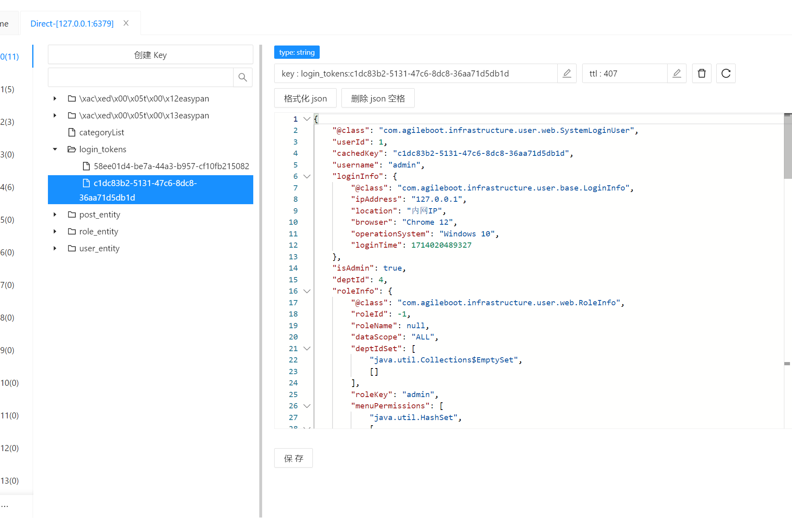Select database 2(3)

point(7,122)
